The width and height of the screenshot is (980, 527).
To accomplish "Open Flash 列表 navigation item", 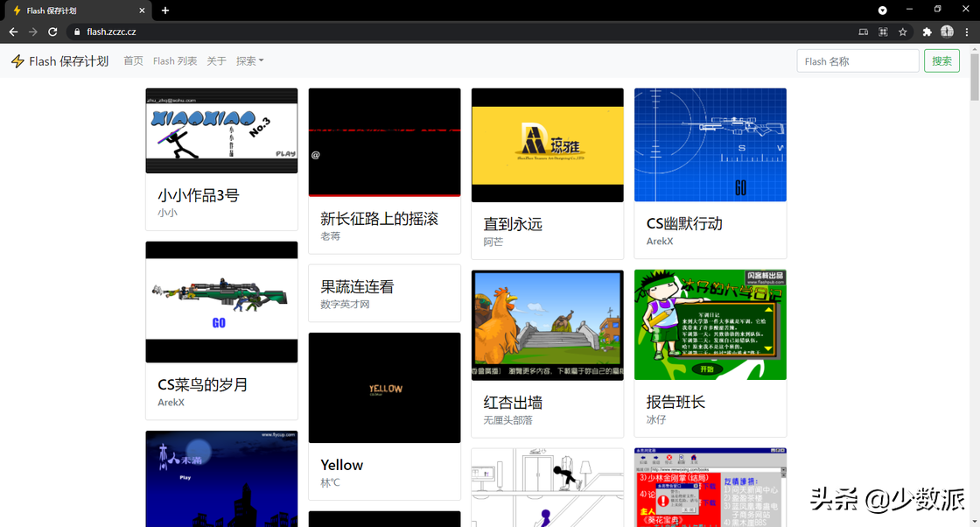I will (x=175, y=61).
